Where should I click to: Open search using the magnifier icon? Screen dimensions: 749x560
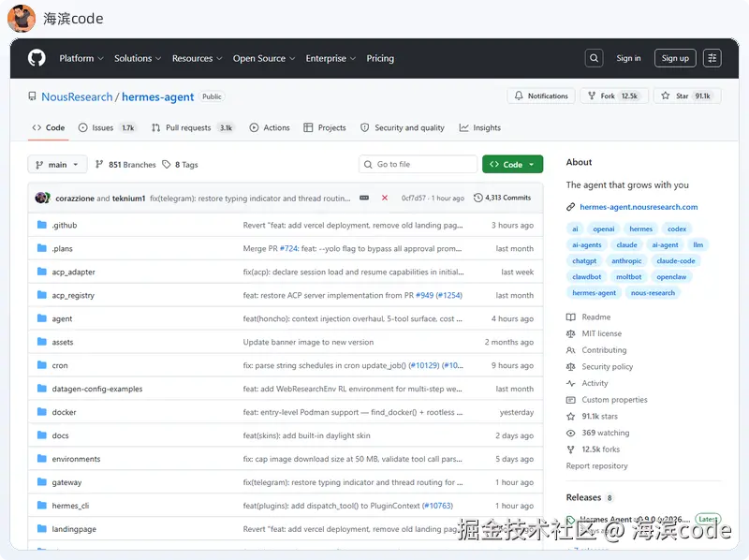click(x=595, y=57)
